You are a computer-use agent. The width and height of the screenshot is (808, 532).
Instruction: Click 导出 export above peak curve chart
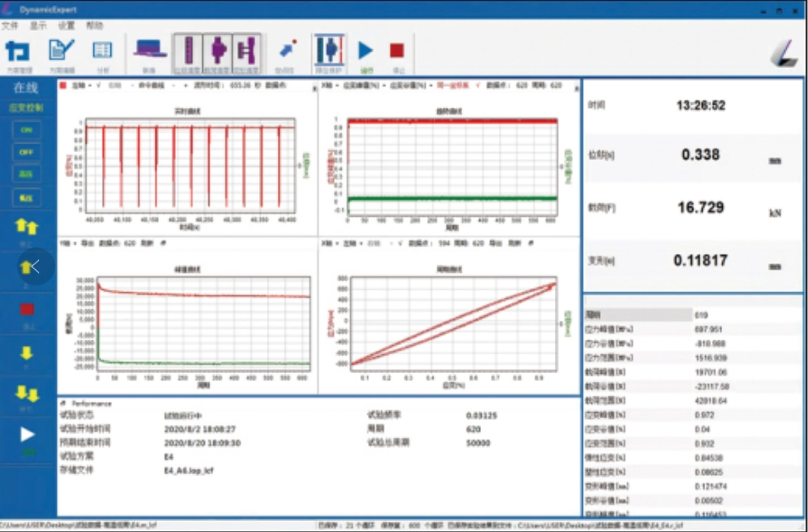(87, 242)
